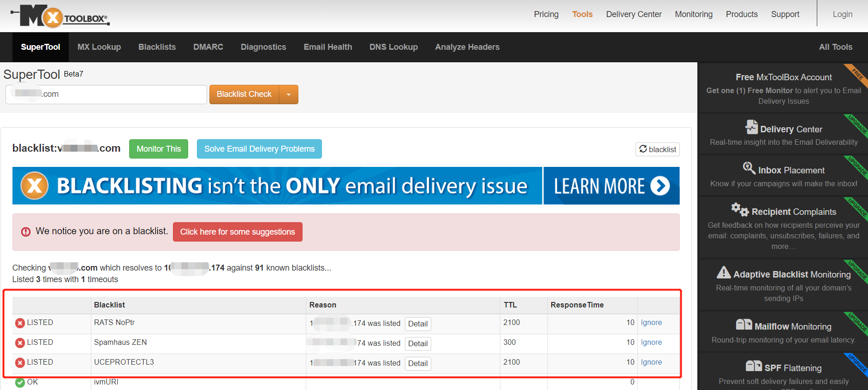Open Detail for UCEPROTECTL3 listing
868x390 pixels.
(x=418, y=363)
